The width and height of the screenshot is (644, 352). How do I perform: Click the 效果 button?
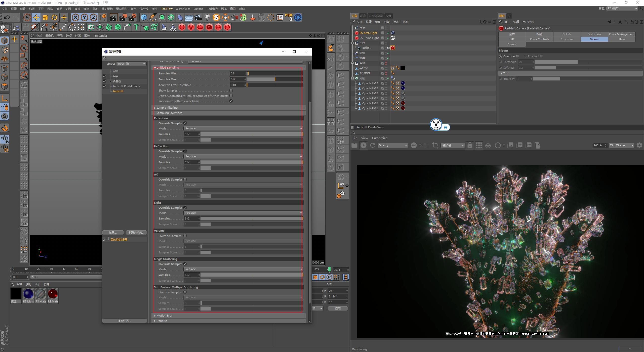click(113, 233)
